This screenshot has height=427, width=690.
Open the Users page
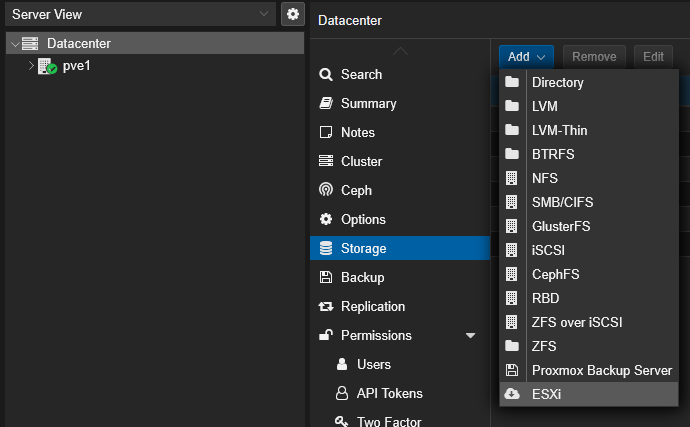point(373,364)
